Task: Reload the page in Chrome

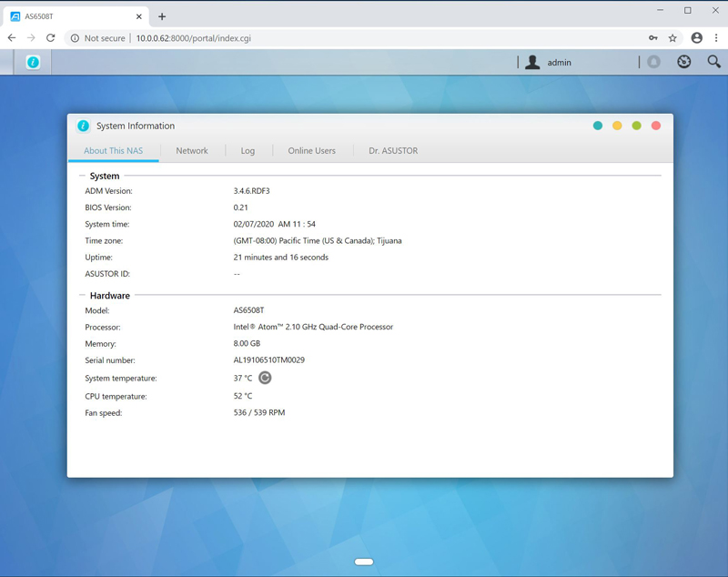Action: (51, 38)
